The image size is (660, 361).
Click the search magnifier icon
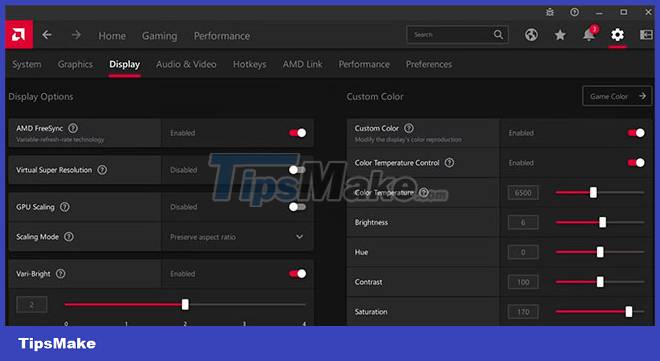[498, 35]
